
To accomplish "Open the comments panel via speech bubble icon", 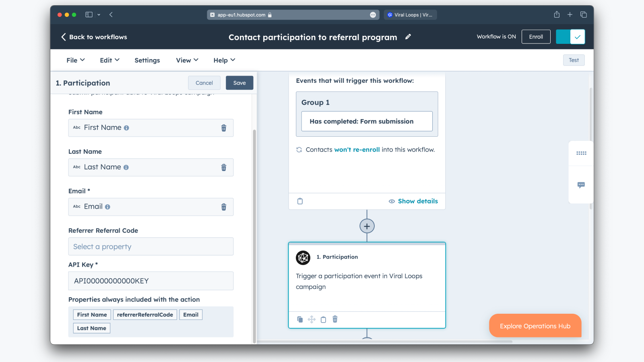I will point(581,185).
